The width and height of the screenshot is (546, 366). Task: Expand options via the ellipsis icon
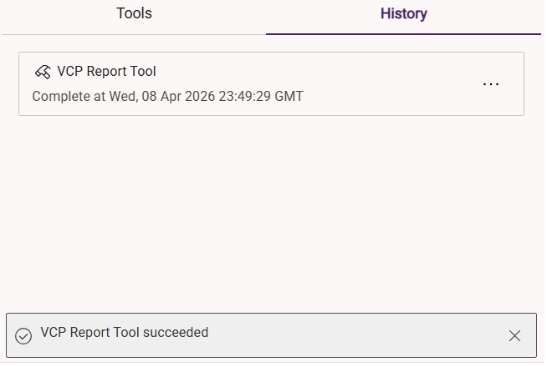coord(491,84)
